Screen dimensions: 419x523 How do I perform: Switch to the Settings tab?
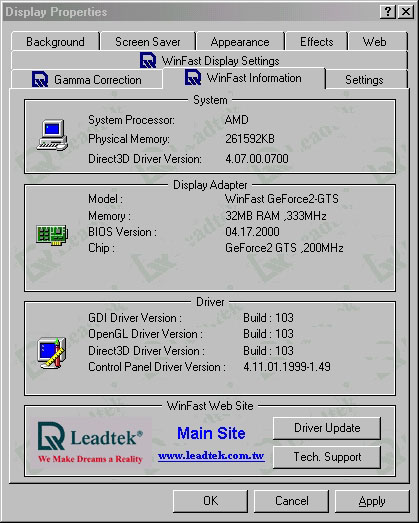pyautogui.click(x=364, y=80)
